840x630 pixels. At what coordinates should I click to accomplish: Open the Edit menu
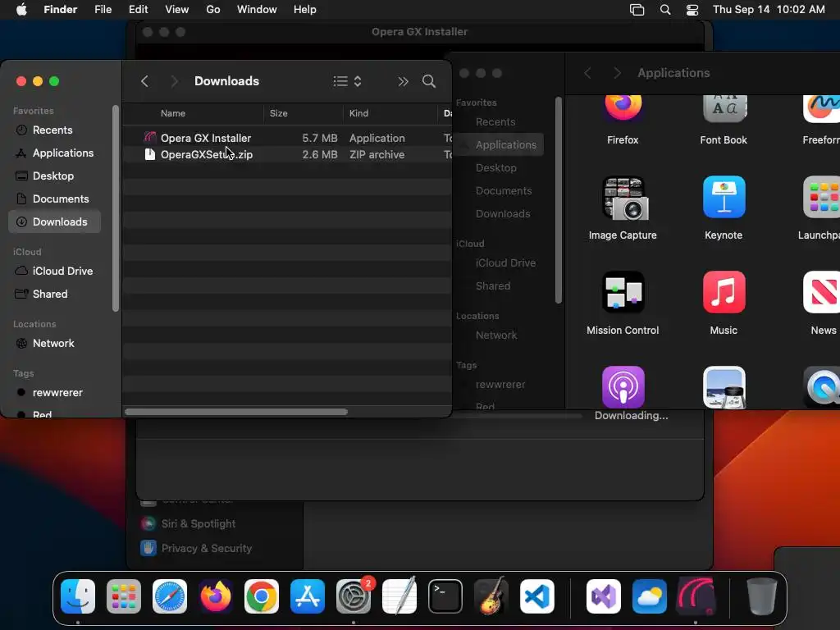[x=138, y=10]
